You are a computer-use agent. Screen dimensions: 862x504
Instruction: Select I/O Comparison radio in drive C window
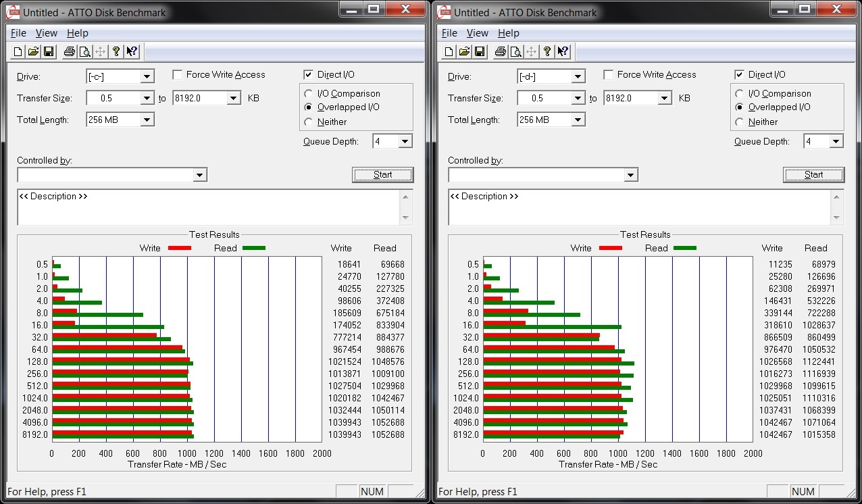click(309, 94)
